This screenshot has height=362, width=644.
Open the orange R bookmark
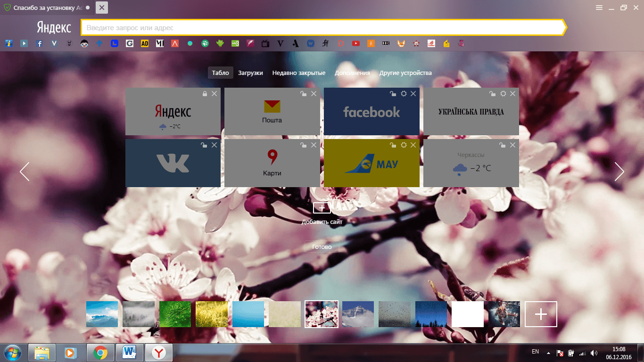pyautogui.click(x=371, y=43)
